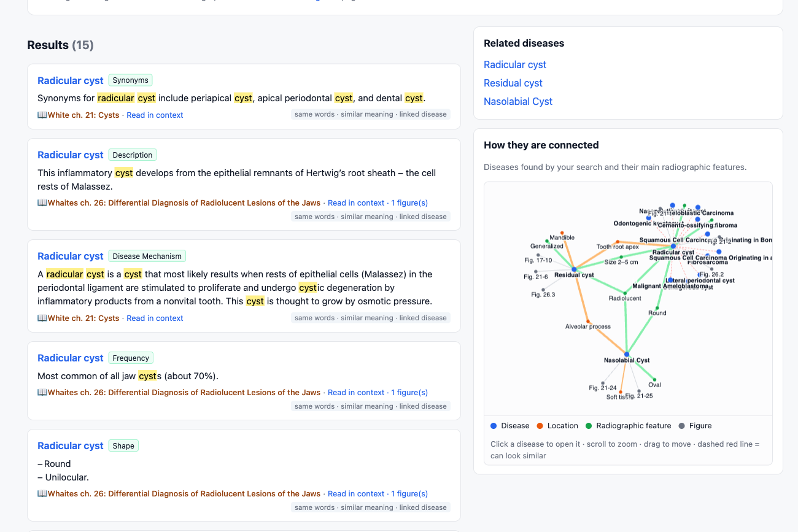798x532 pixels.
Task: Click Read in context in the Description result
Action: click(x=356, y=202)
